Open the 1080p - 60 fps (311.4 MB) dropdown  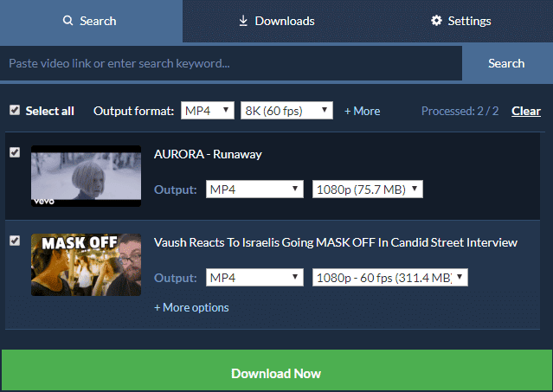[390, 278]
